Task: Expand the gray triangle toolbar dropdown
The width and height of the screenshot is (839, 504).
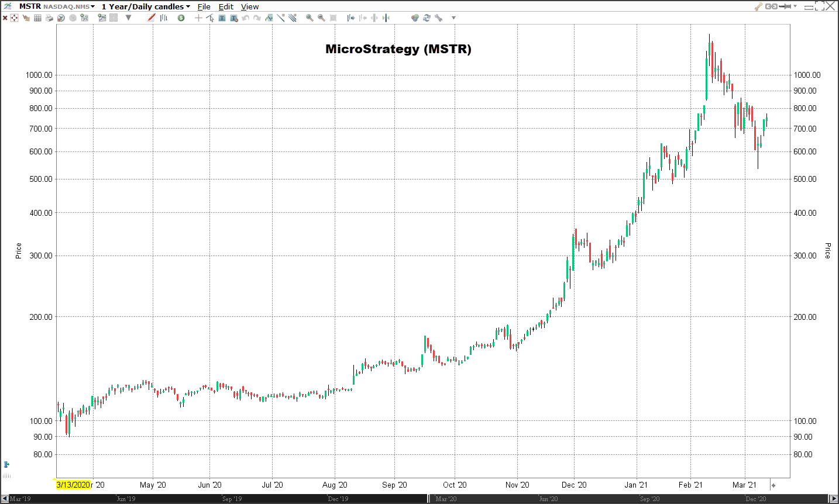Action: (x=128, y=18)
